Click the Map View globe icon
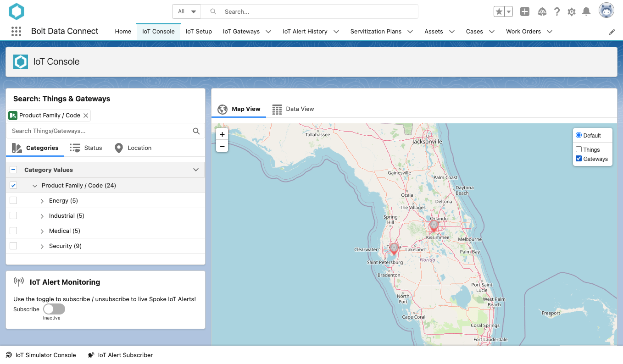 [222, 109]
